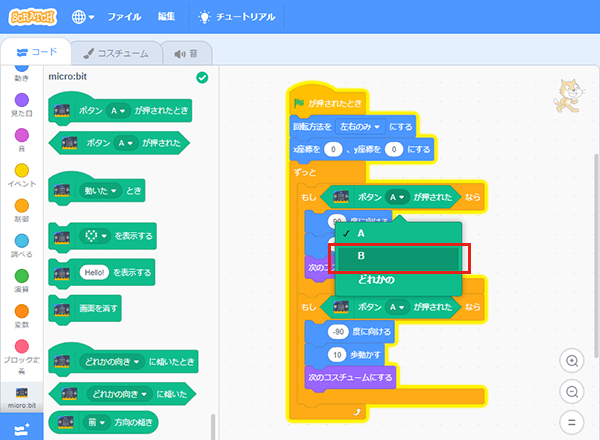Switch to the 音 tab
The height and width of the screenshot is (440, 600).
[186, 54]
